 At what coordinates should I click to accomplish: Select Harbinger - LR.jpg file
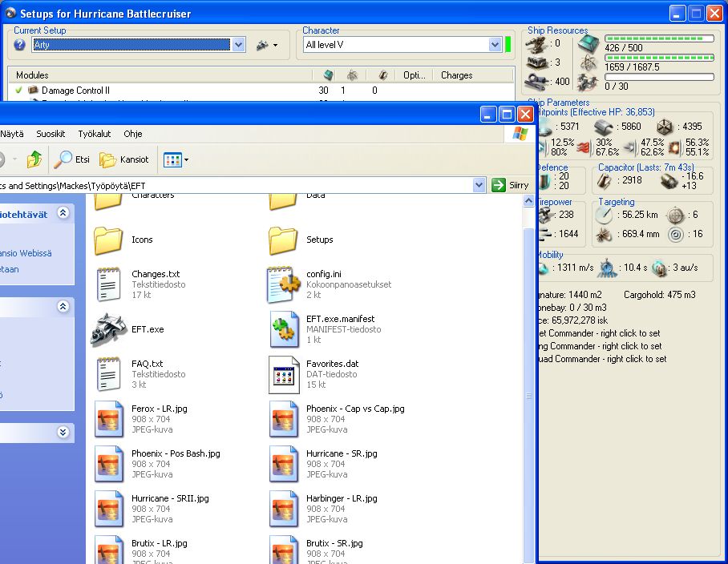(x=323, y=510)
